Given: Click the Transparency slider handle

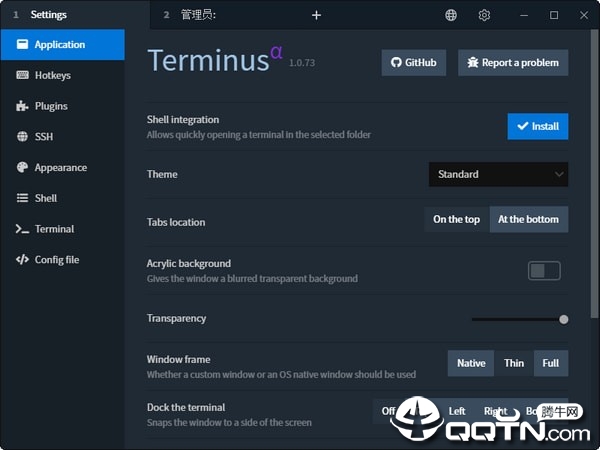Looking at the screenshot, I should point(563,320).
